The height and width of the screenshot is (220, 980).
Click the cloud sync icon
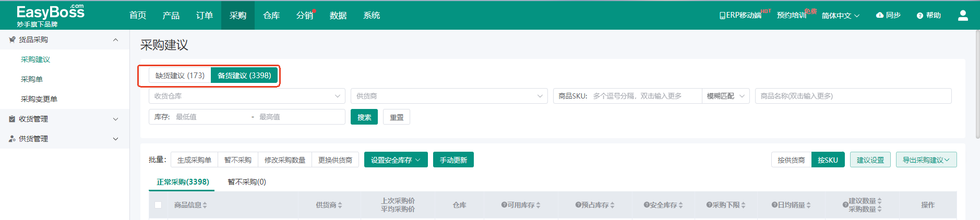click(880, 15)
